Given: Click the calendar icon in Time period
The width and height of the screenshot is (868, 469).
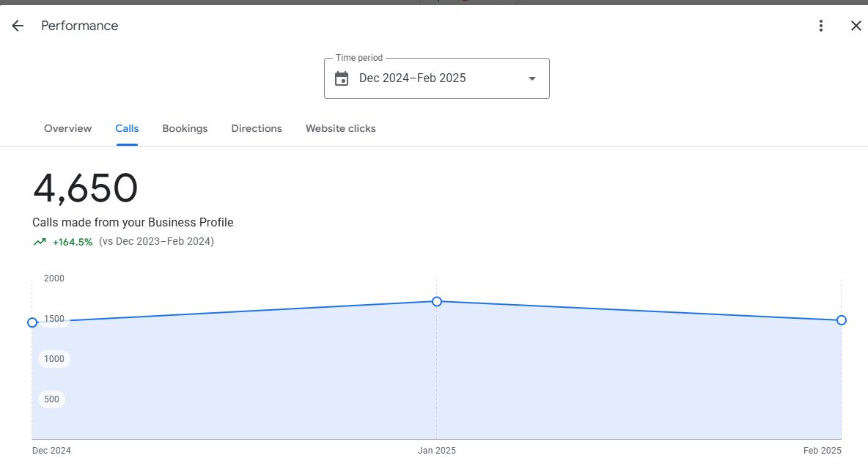Looking at the screenshot, I should click(342, 78).
